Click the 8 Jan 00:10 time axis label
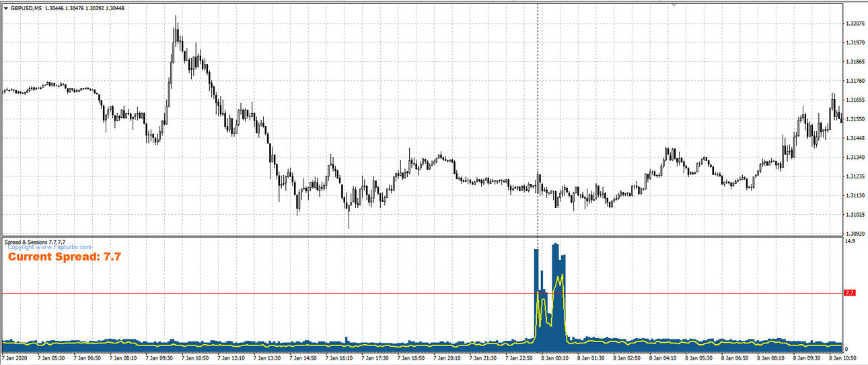 (x=554, y=359)
